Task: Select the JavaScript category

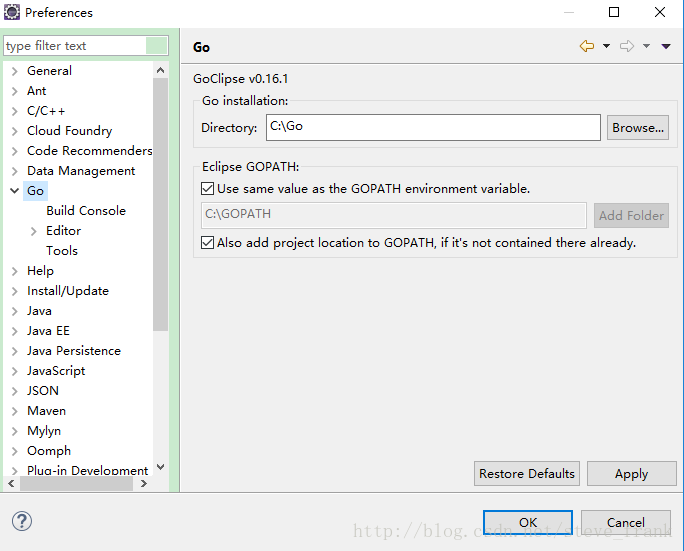Action: (56, 371)
